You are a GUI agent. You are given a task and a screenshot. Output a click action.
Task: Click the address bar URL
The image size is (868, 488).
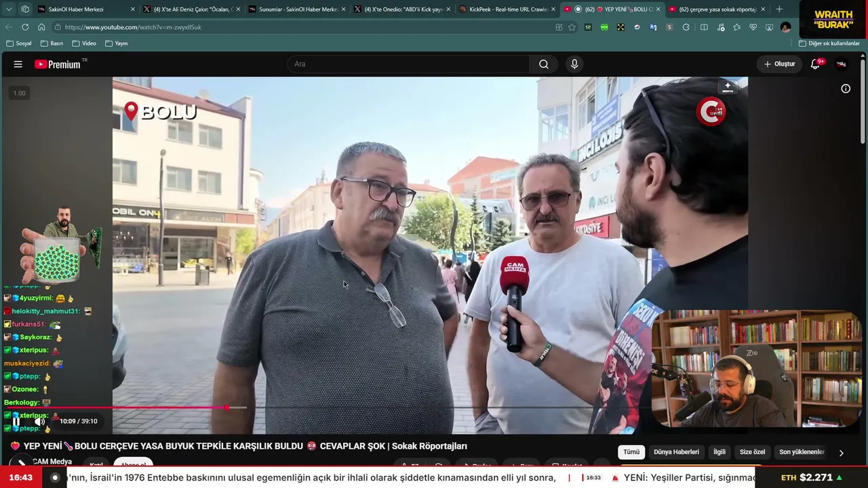pos(133,27)
